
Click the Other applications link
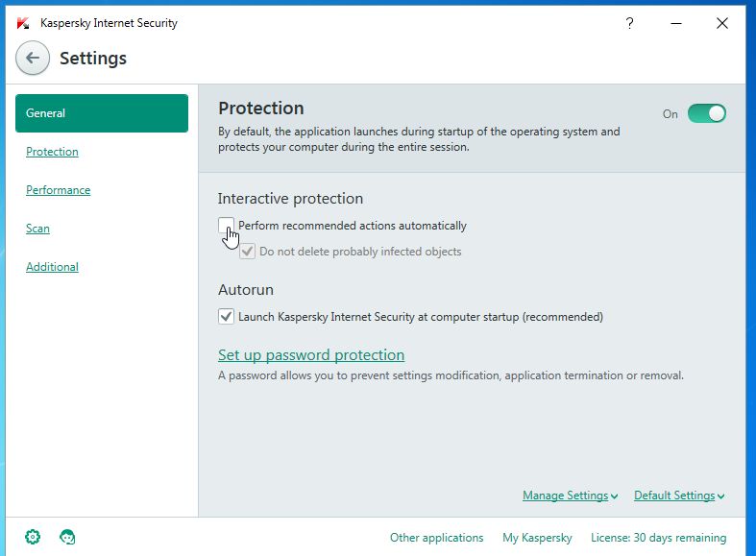[436, 538]
